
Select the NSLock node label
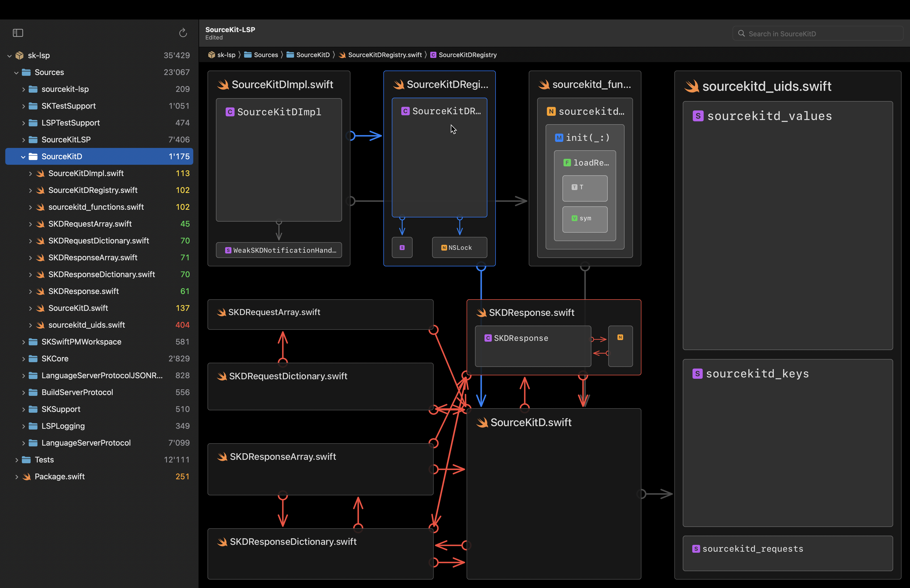coord(460,248)
